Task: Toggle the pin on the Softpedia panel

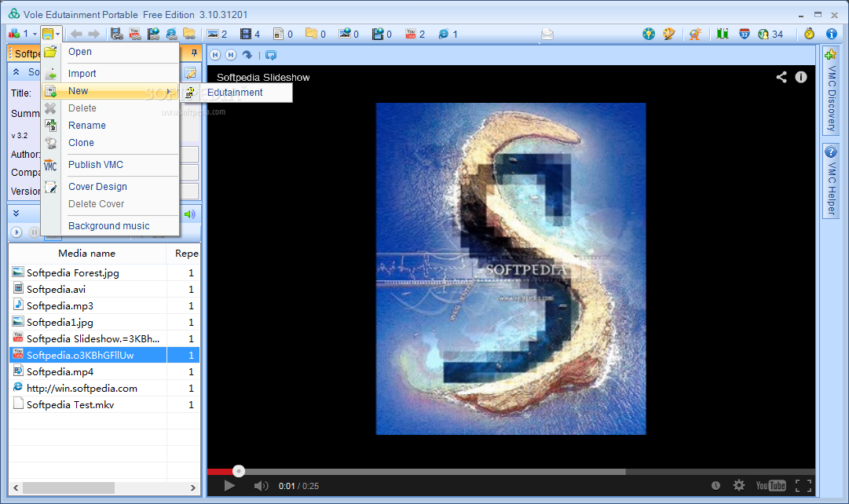Action: click(194, 53)
